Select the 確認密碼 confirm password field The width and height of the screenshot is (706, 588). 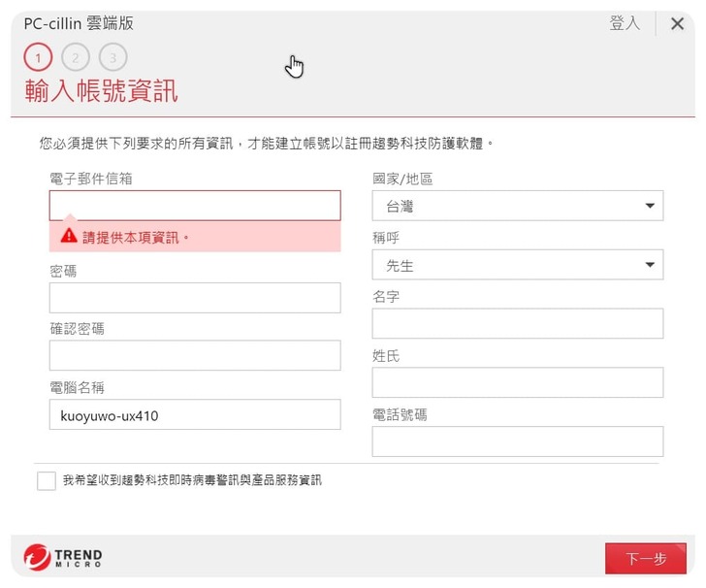[x=195, y=355]
